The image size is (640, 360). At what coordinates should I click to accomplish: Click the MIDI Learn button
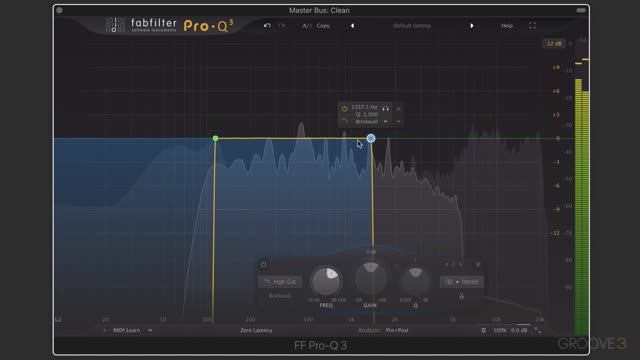(127, 330)
